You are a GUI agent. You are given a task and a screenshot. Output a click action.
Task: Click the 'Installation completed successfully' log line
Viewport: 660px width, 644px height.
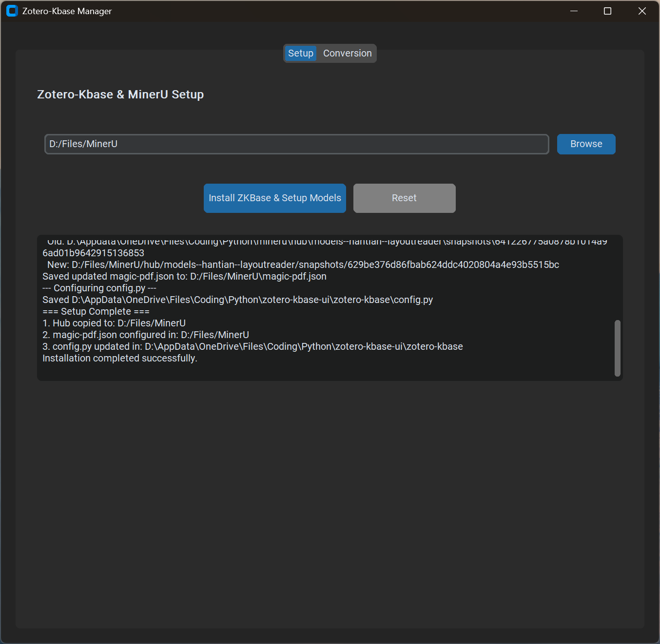(119, 358)
